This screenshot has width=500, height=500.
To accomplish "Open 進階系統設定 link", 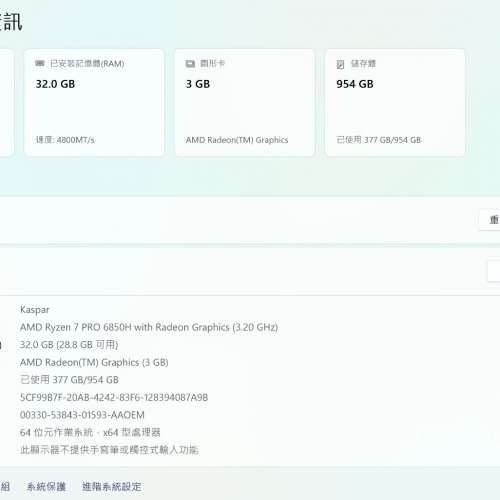I will coord(112,487).
